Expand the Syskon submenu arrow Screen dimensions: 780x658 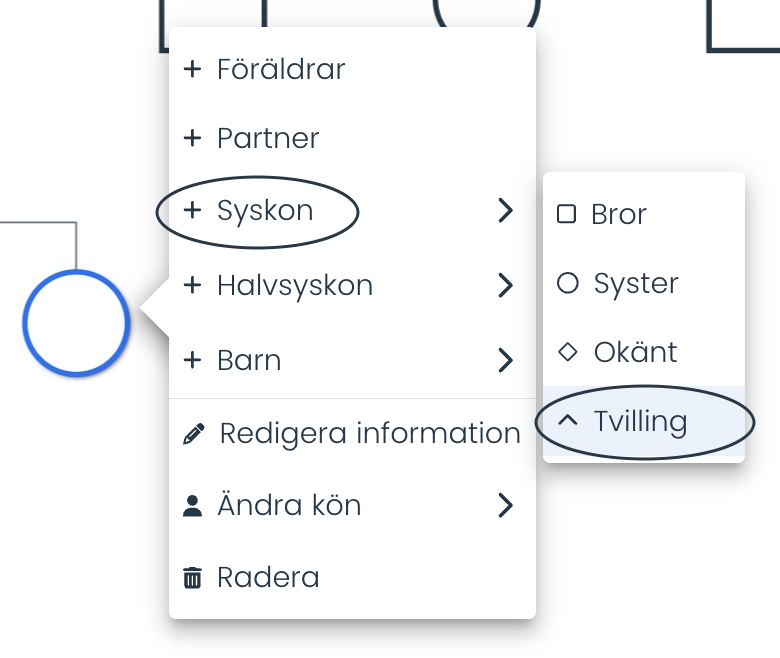(505, 210)
